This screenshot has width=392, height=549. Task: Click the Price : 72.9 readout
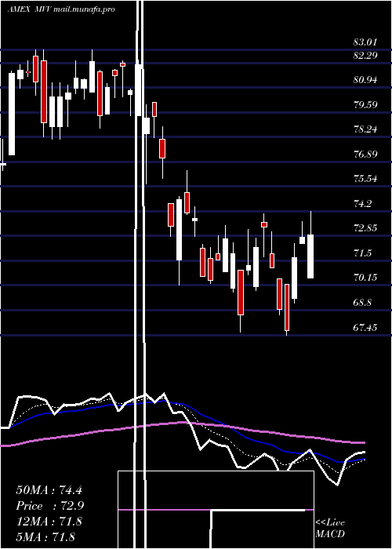[50, 506]
